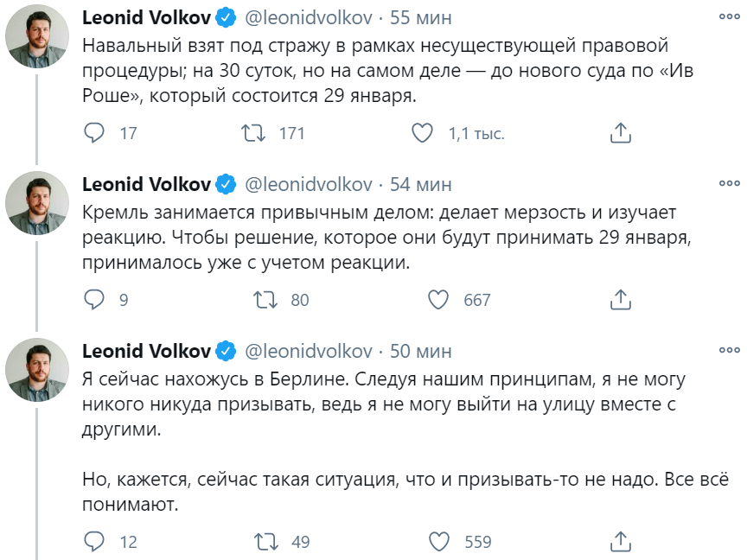747x560 pixels.
Task: Open the 50 мин timestamp link
Action: click(421, 352)
